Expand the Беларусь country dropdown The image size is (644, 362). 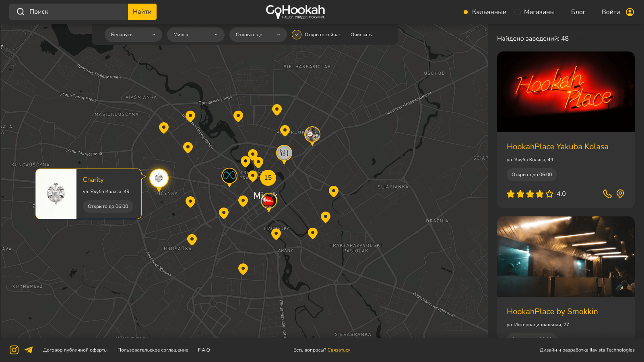(x=133, y=35)
